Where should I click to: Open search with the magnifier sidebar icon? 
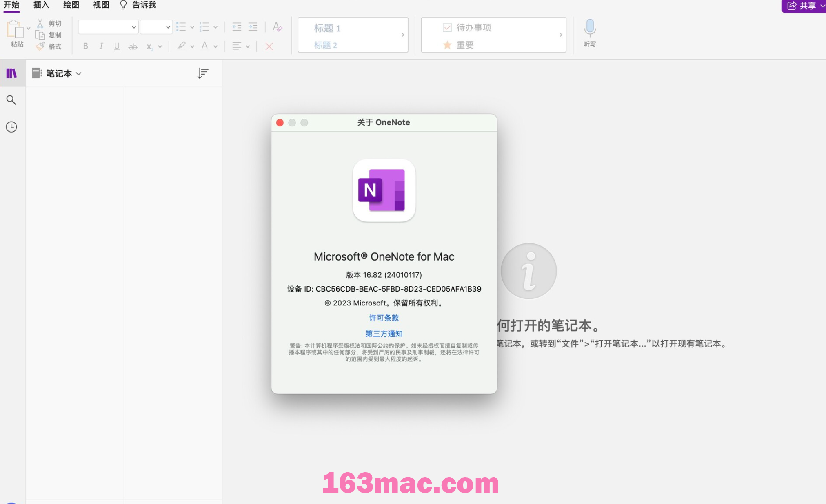pos(11,100)
